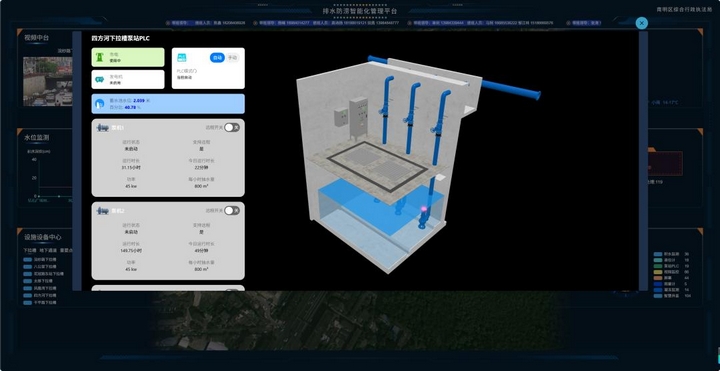Toggle the pump 1 remote switch
Viewport: 720px width, 371px height.
[x=232, y=127]
